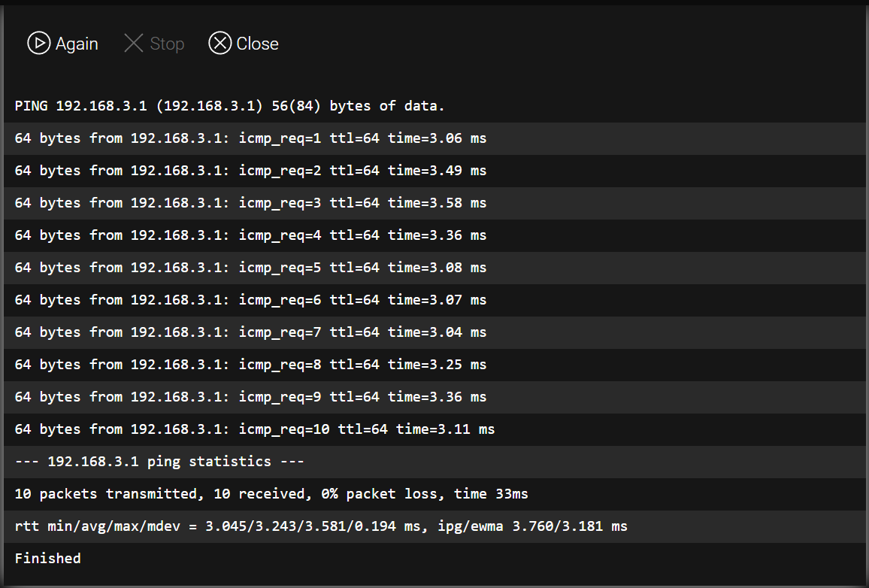Viewport: 869px width, 588px height.
Task: Click the greyed-out Stop label
Action: (167, 44)
